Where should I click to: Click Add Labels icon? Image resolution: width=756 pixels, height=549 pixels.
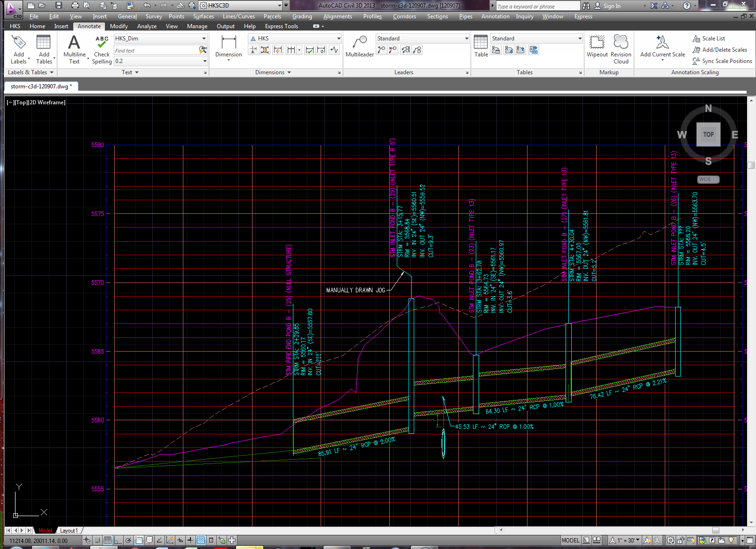19,49
